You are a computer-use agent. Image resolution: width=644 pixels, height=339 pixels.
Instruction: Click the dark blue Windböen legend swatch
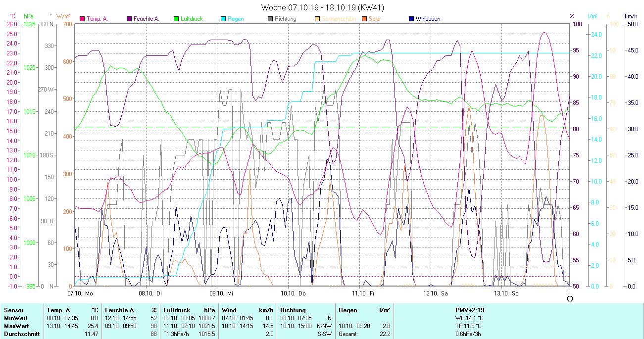point(411,19)
